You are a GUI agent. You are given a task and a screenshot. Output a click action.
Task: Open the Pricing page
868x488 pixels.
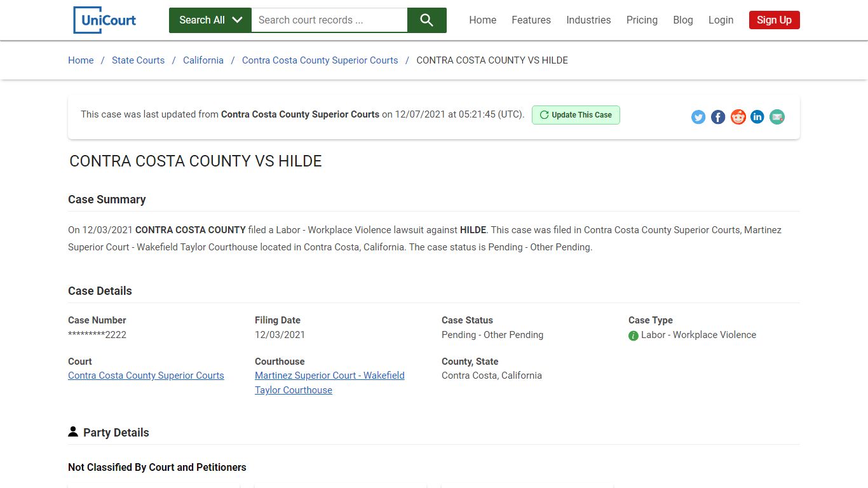(642, 20)
